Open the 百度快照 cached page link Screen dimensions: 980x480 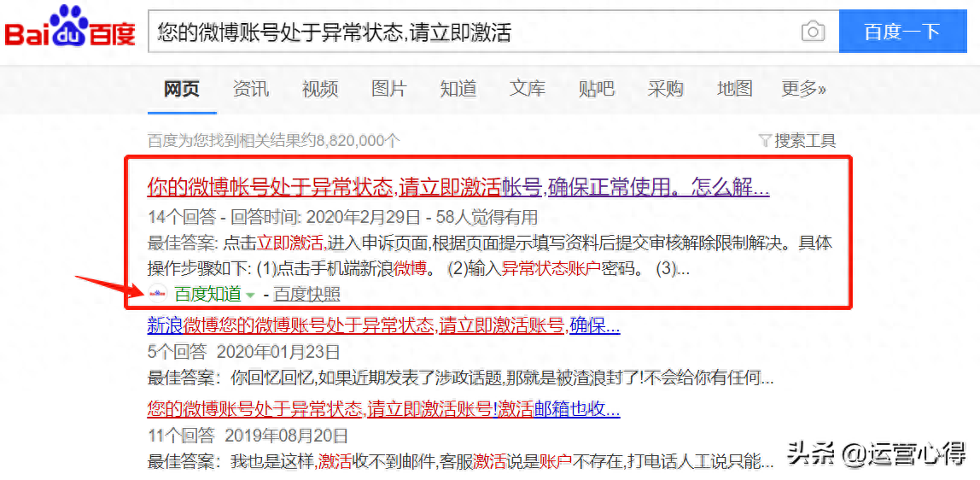(x=306, y=295)
